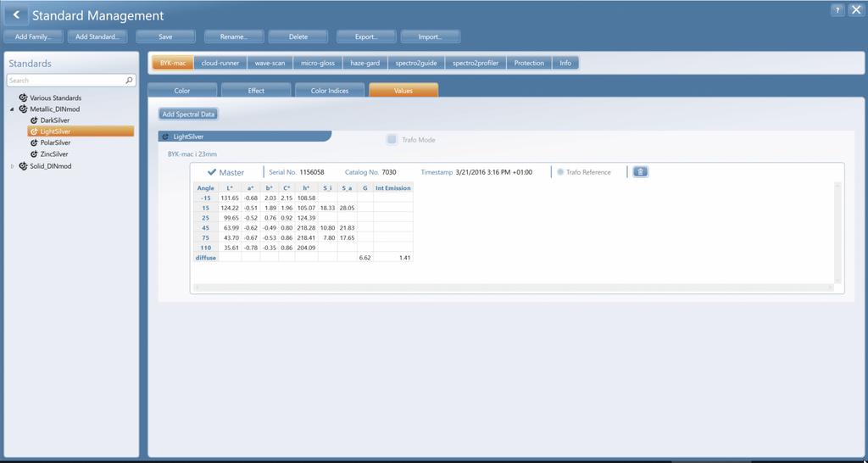The width and height of the screenshot is (868, 463).
Task: Open the Color Indices tab
Action: tap(331, 91)
